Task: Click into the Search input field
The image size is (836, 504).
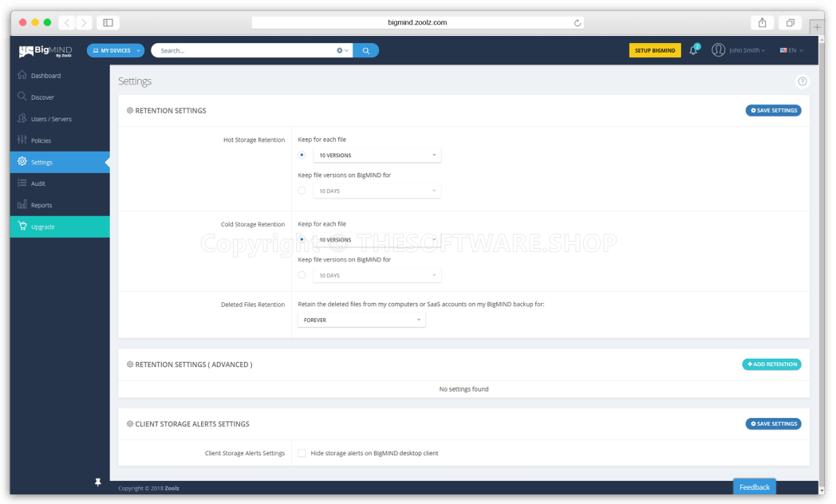Action: click(243, 50)
